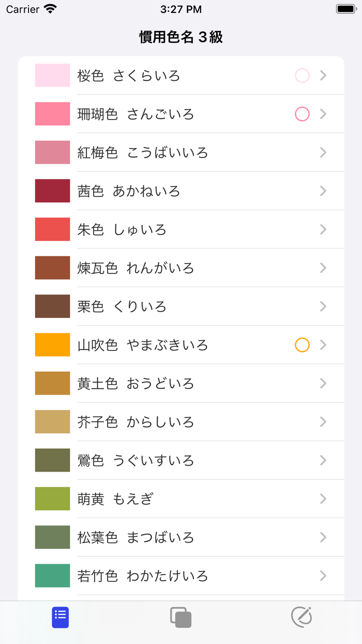Toggle the circle marker beside 珊瑚色

[302, 114]
